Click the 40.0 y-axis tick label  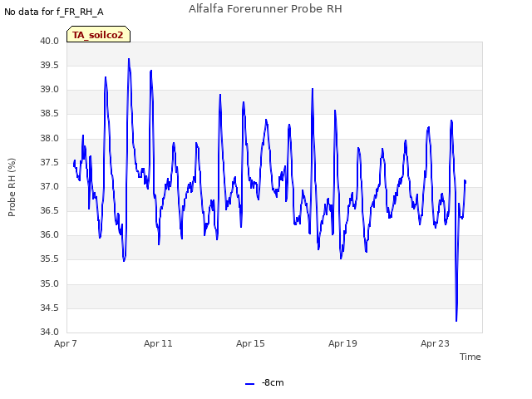click(x=50, y=41)
